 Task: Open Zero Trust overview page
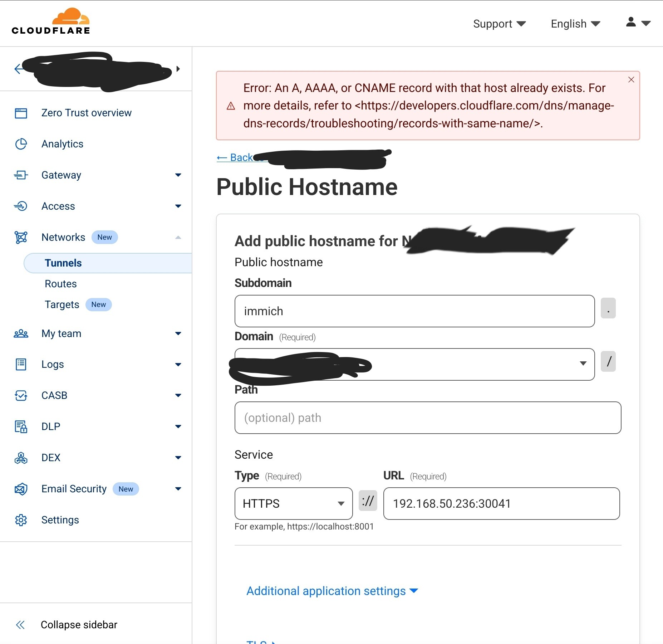86,113
